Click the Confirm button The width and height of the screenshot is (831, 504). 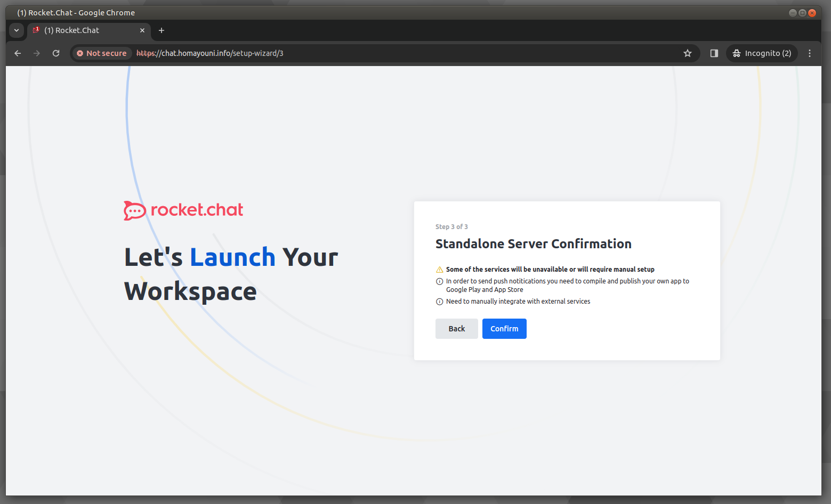click(x=504, y=329)
